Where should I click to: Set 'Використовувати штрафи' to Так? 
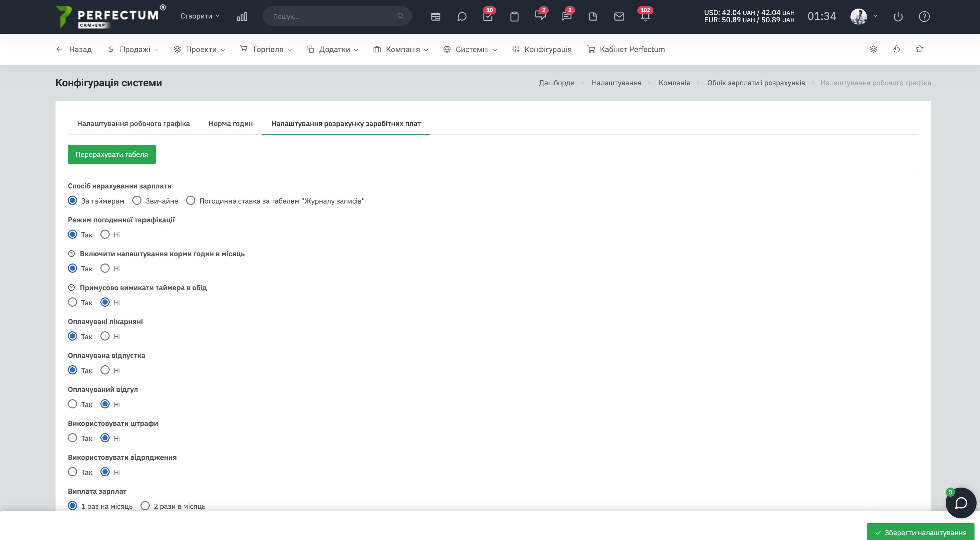click(72, 438)
